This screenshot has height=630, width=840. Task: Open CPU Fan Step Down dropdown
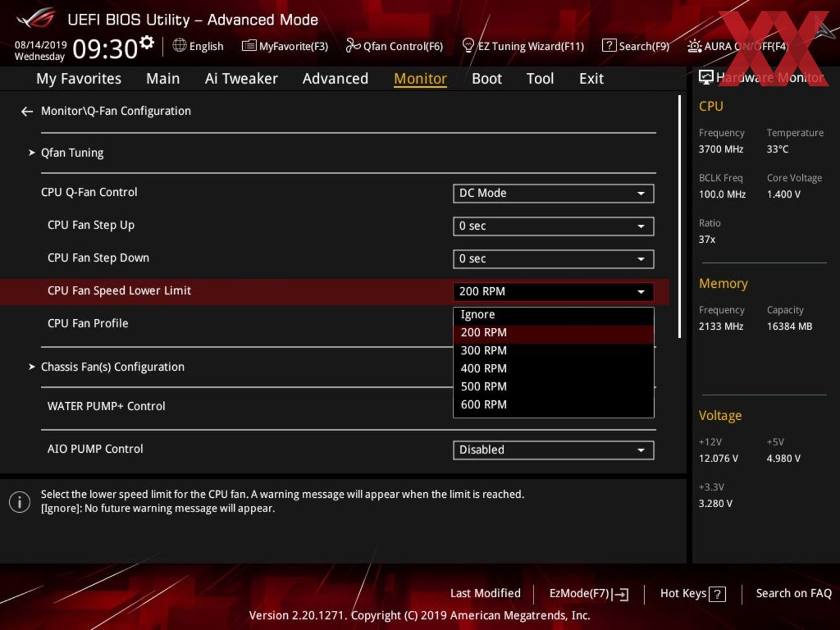[x=553, y=259]
